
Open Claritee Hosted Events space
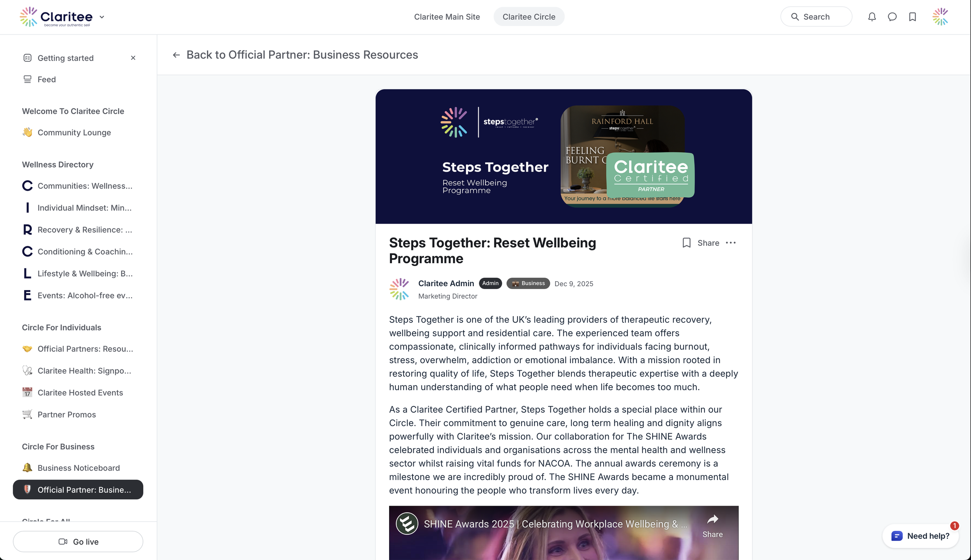(x=80, y=393)
